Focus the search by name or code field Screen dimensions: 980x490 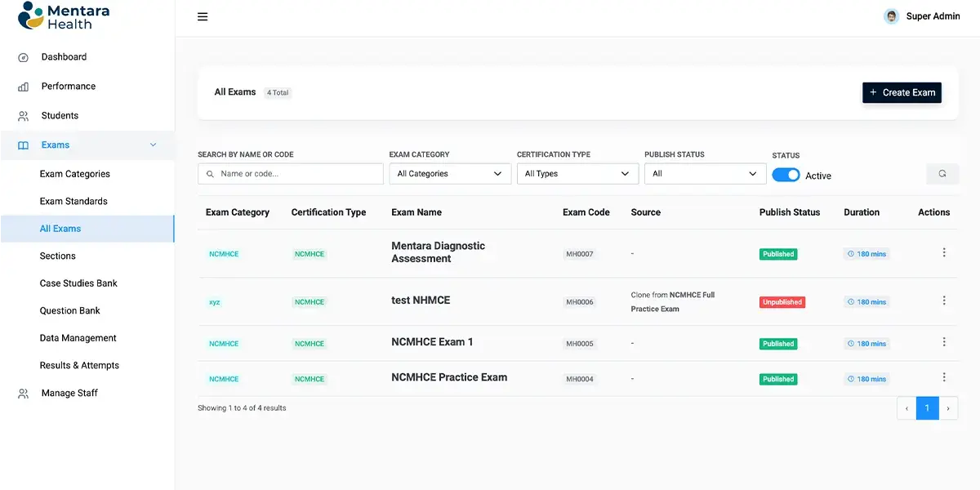[x=291, y=174]
